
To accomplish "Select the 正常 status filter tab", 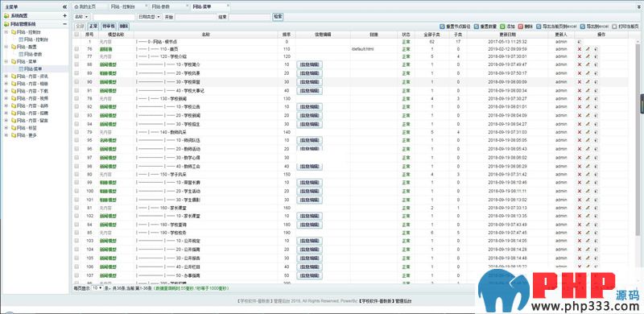I will (x=93, y=26).
